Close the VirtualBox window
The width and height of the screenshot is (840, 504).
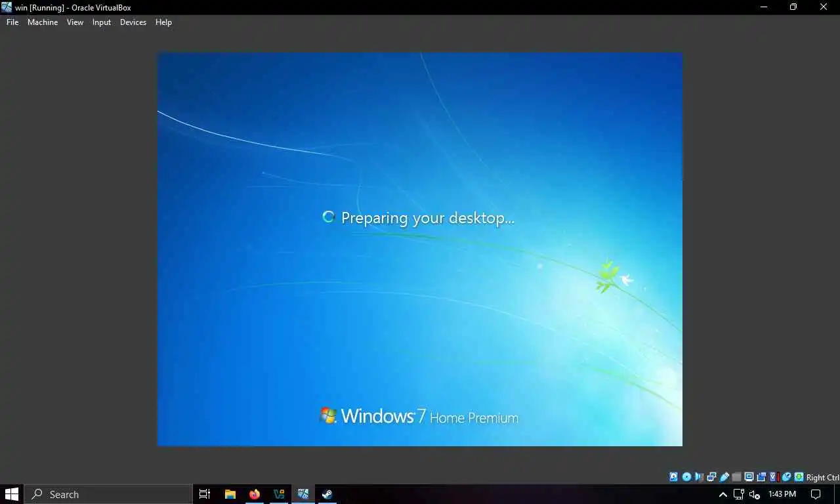point(824,7)
